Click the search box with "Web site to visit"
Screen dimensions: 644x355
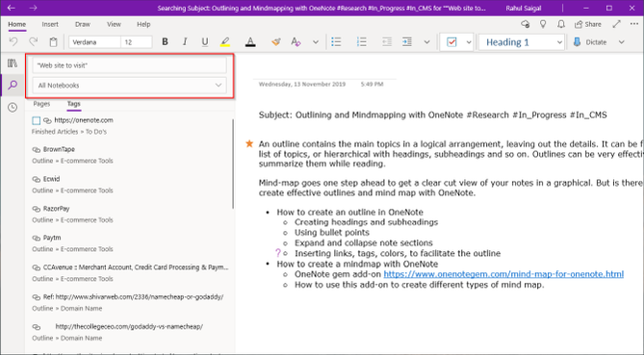pyautogui.click(x=129, y=65)
